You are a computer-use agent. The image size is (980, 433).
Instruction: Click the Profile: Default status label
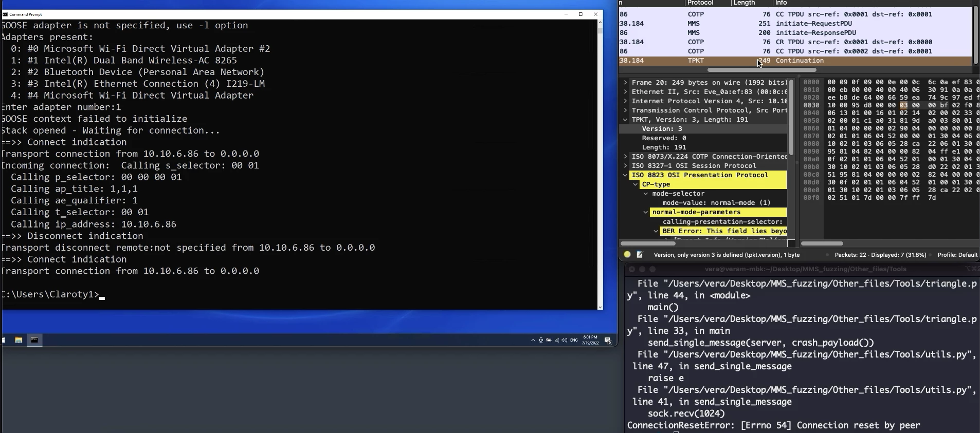click(x=957, y=255)
